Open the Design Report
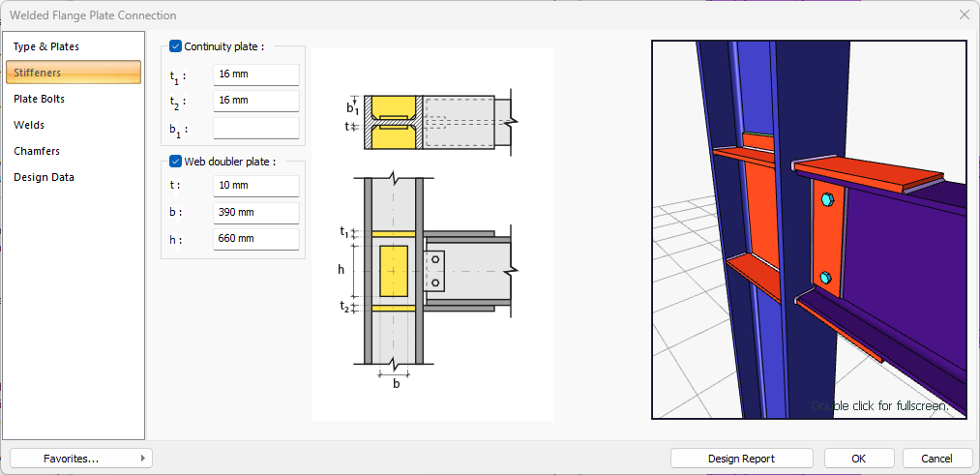 click(x=741, y=459)
